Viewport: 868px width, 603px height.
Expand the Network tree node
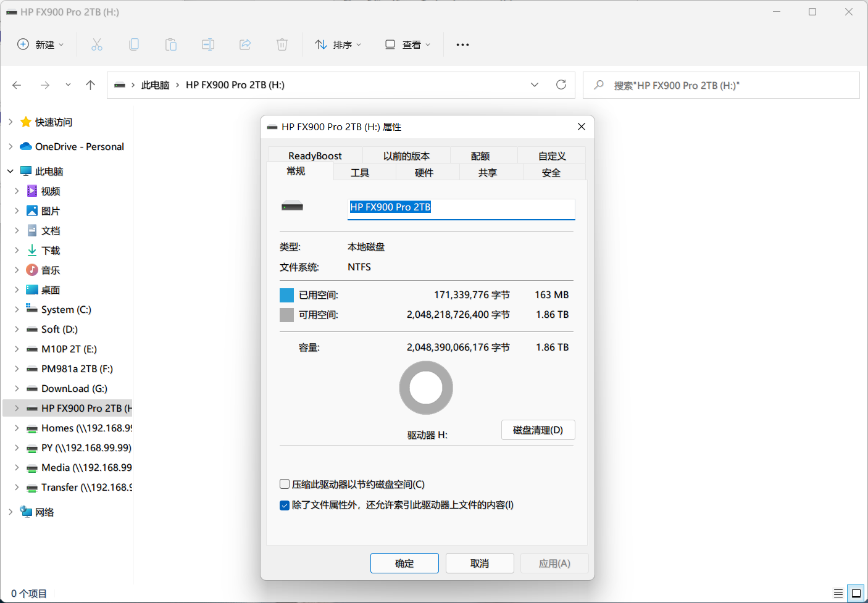point(10,512)
